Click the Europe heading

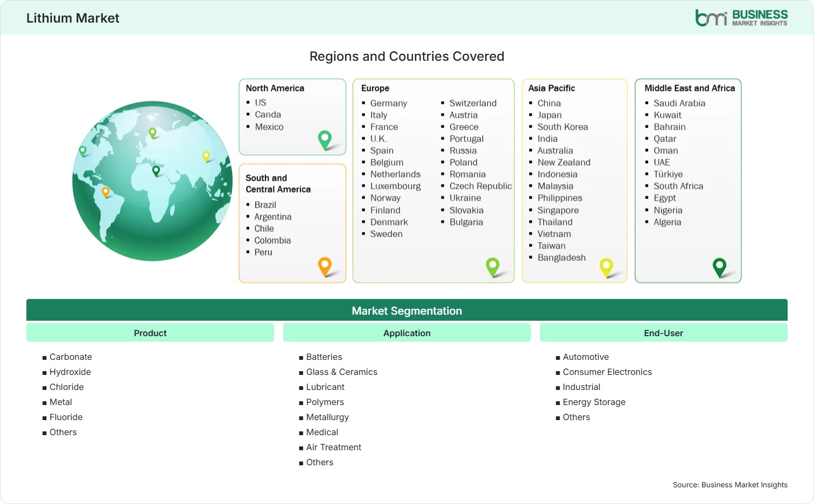[x=375, y=88]
